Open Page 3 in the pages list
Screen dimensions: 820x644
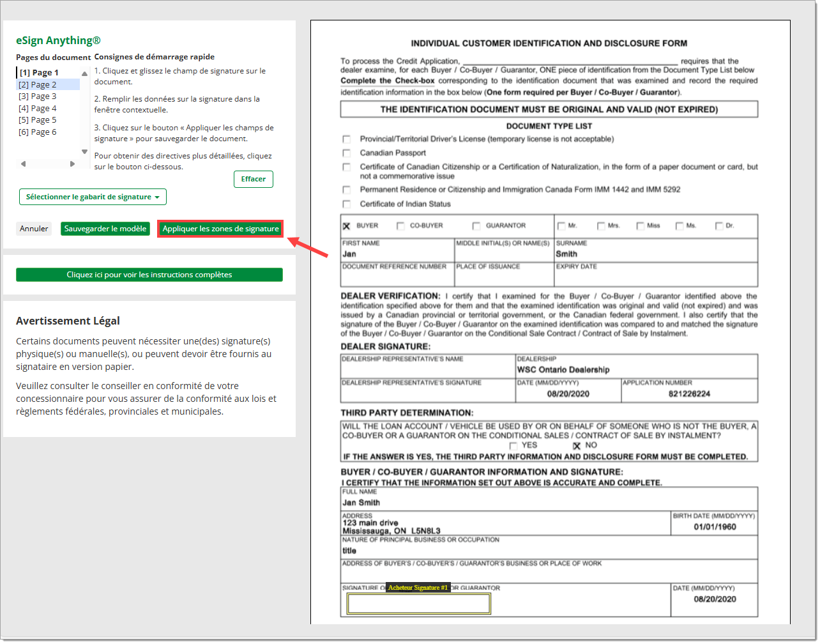click(38, 96)
